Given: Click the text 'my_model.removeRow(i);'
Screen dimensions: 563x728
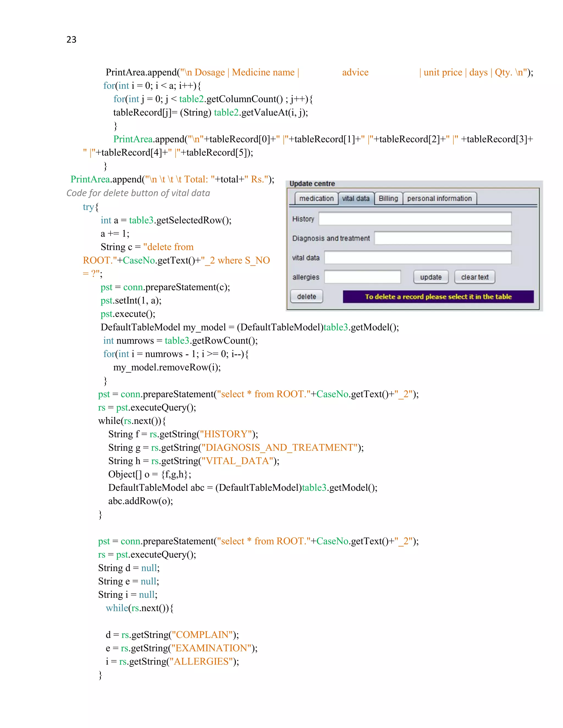Looking at the screenshot, I should click(x=167, y=367).
